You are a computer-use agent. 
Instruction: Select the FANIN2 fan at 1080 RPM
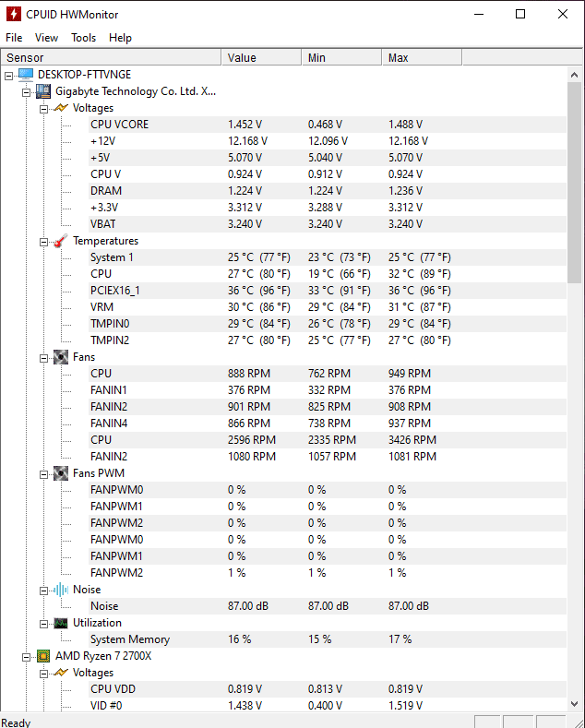328,457
